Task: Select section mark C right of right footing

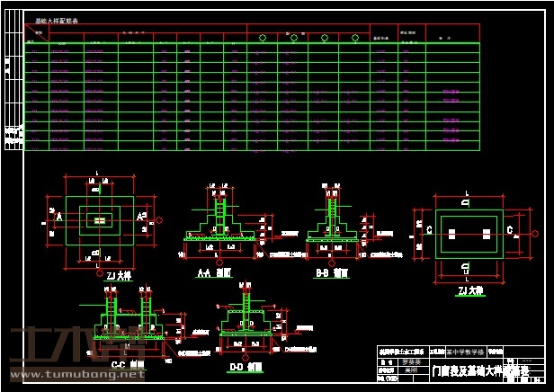Action: point(511,230)
